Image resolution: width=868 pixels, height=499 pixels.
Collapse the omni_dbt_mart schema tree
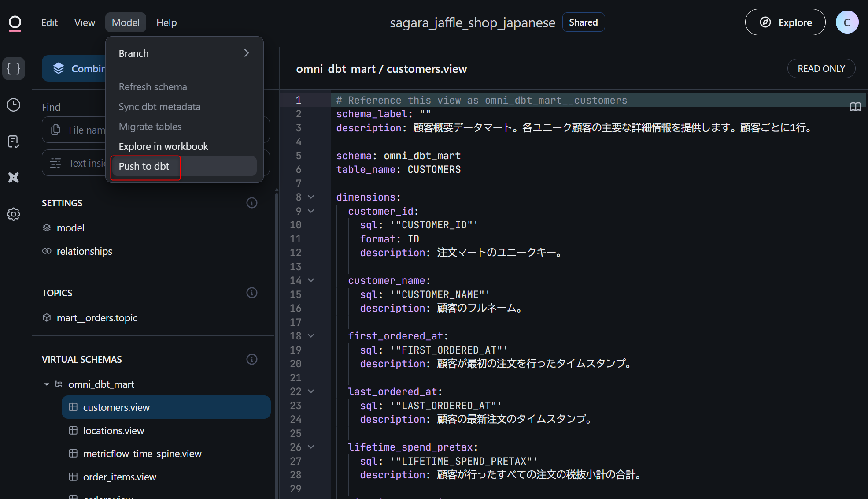47,384
